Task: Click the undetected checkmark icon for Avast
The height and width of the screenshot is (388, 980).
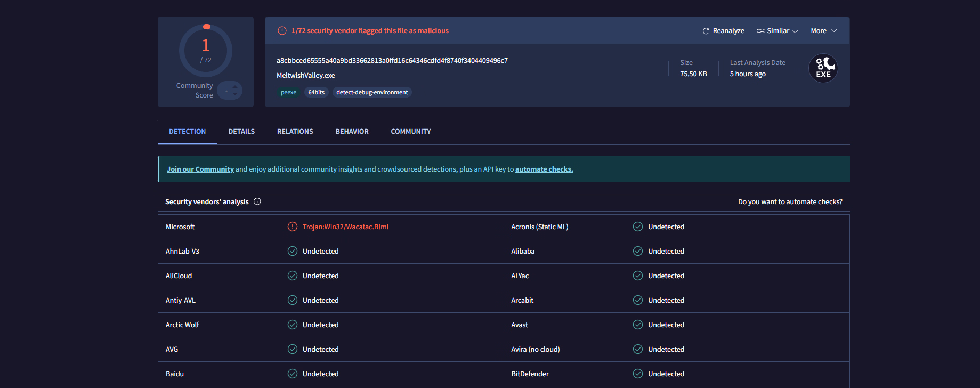Action: click(x=637, y=325)
